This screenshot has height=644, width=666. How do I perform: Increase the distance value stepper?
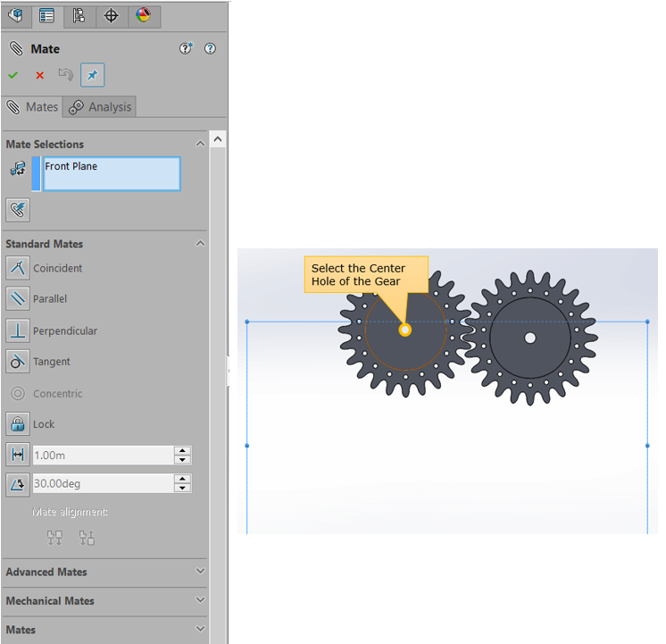pos(183,450)
